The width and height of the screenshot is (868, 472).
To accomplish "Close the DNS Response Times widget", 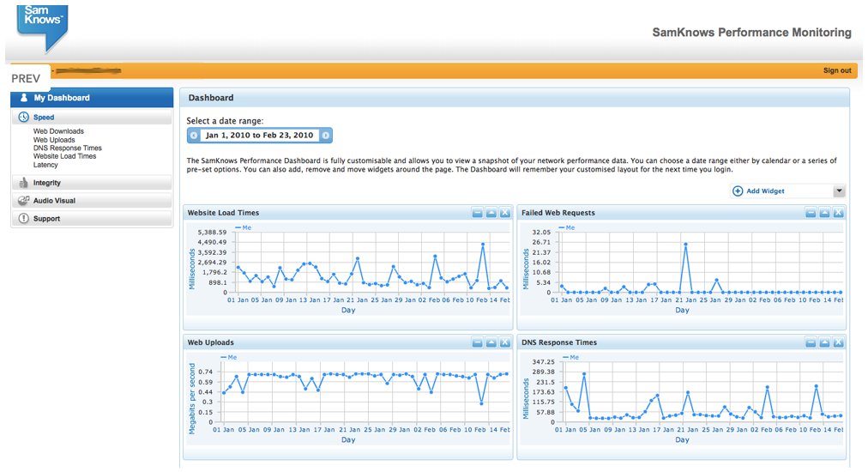I will (x=838, y=342).
